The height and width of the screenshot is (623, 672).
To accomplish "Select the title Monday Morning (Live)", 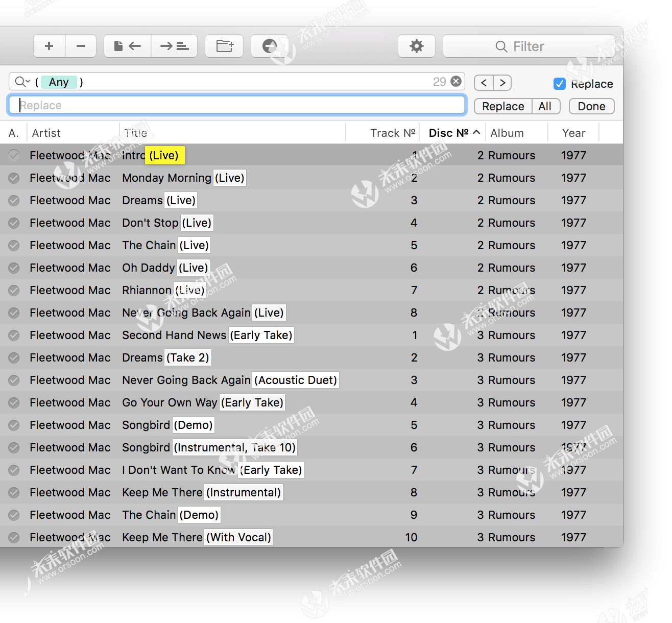I will (183, 178).
